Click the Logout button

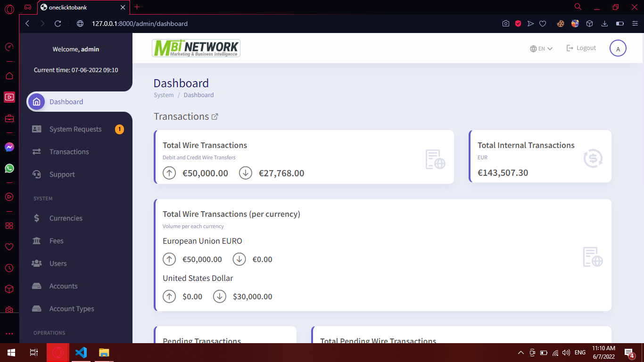(581, 48)
